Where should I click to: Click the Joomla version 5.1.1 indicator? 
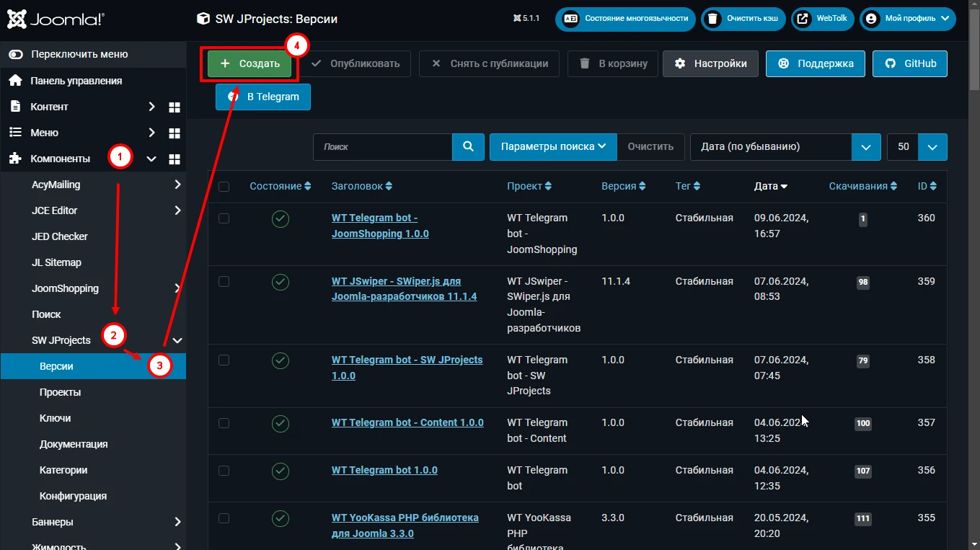[526, 19]
